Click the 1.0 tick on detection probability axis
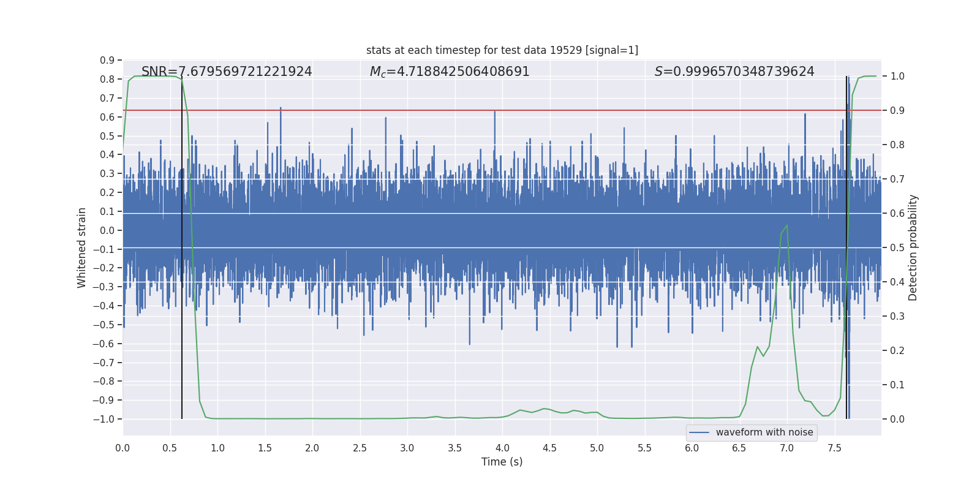This screenshot has width=980, height=490. tap(897, 77)
